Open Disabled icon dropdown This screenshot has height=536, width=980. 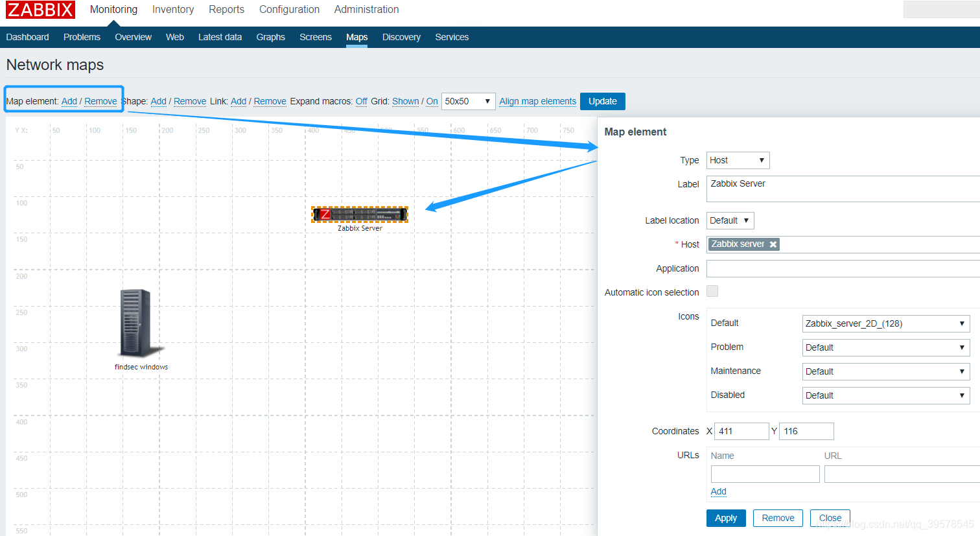pos(886,395)
